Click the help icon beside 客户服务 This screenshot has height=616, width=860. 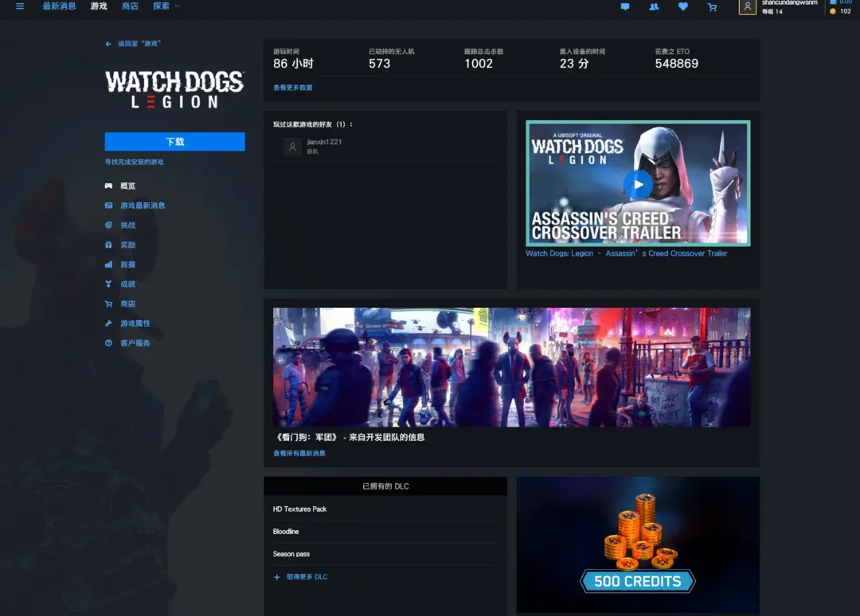point(108,343)
